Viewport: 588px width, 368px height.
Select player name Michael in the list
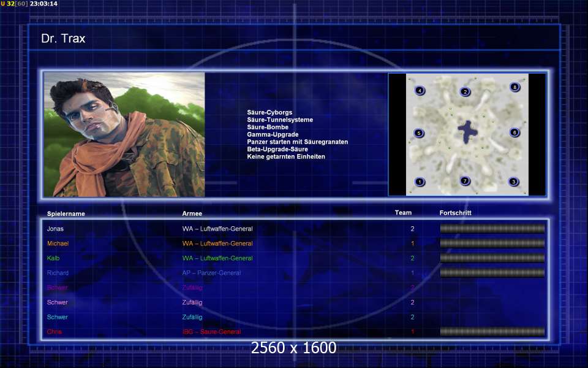pos(58,243)
